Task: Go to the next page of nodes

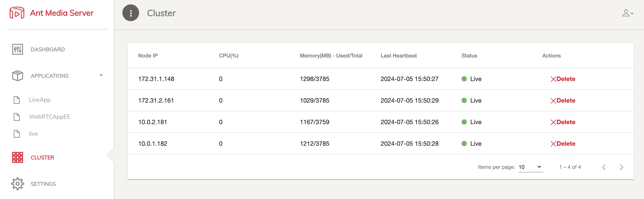Action: pos(622,167)
